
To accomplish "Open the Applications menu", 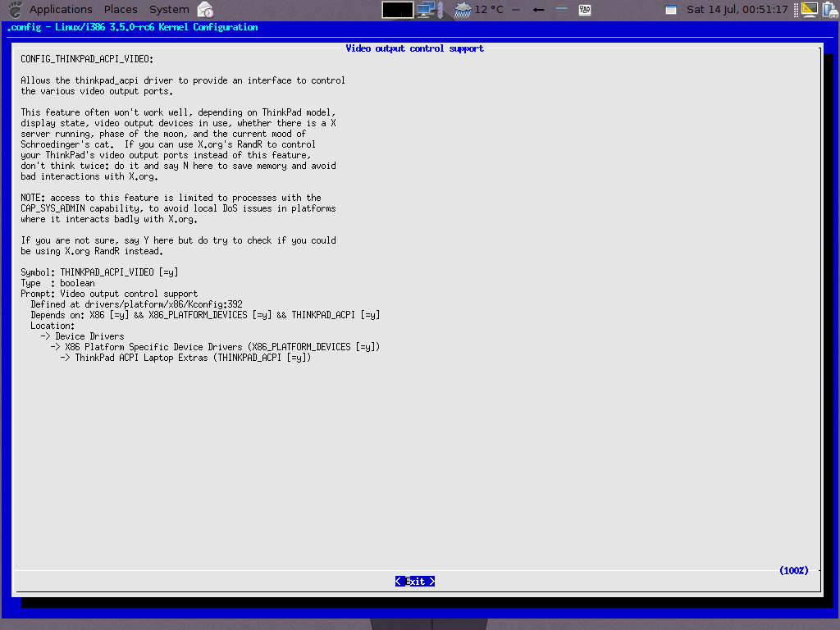I will [x=61, y=10].
